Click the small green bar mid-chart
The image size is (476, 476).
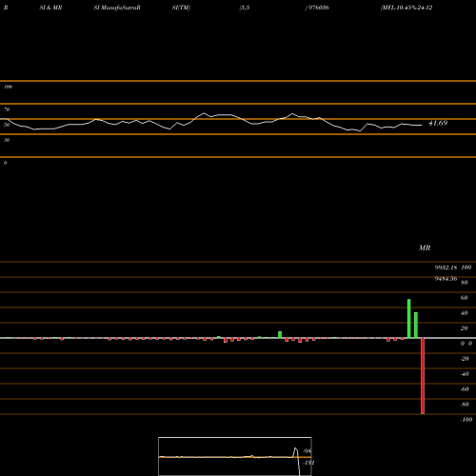point(280,335)
